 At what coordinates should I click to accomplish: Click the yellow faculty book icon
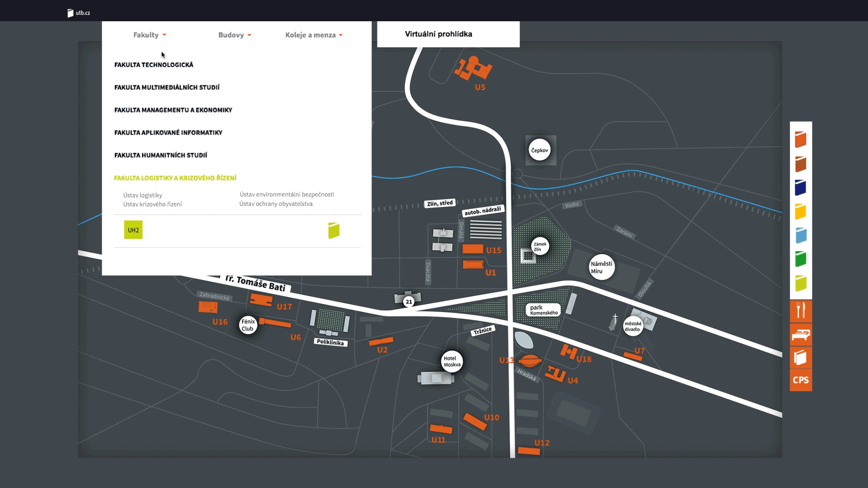[801, 211]
